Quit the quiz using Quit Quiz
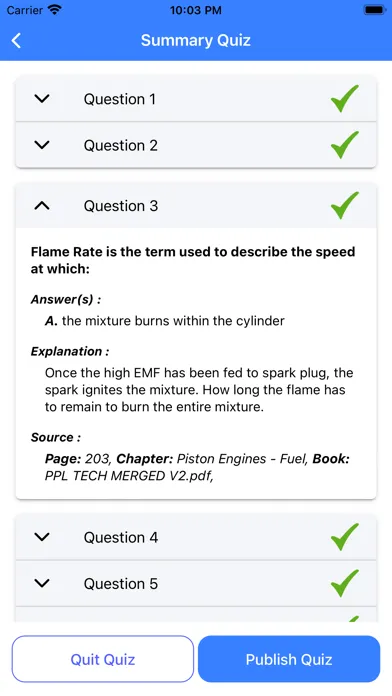 (103, 659)
